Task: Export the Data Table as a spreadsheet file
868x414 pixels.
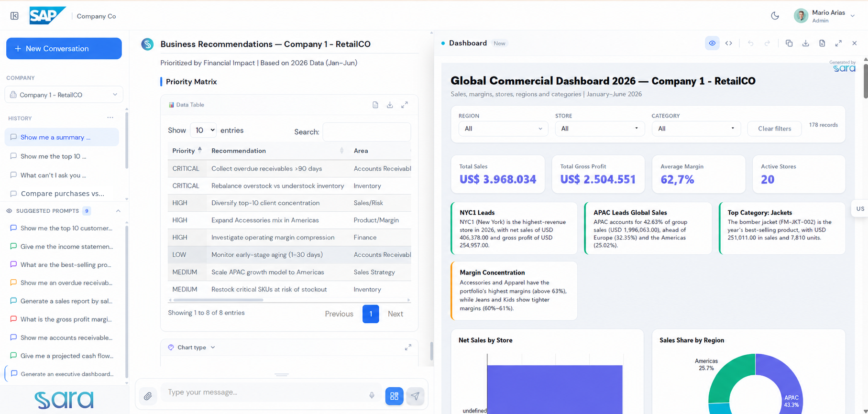Action: point(375,105)
